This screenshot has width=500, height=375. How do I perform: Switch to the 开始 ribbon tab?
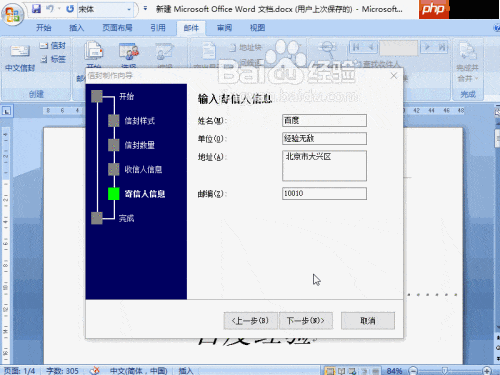pyautogui.click(x=44, y=28)
